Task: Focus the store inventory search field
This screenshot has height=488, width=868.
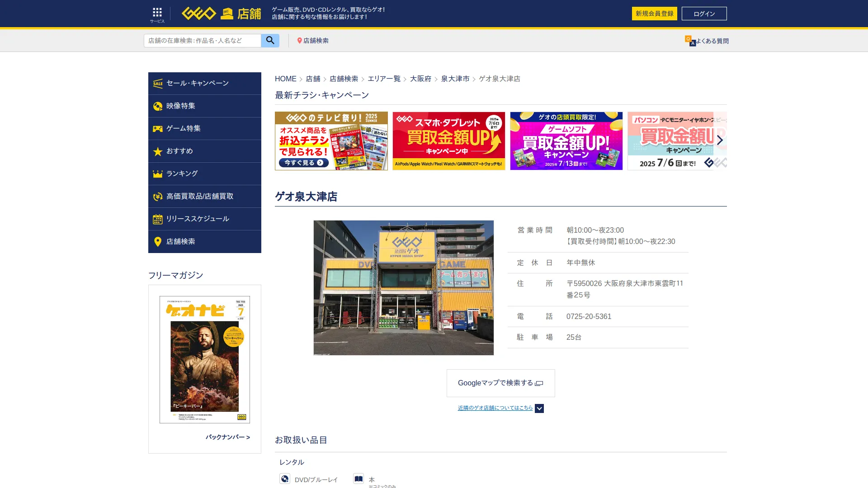Action: point(203,41)
